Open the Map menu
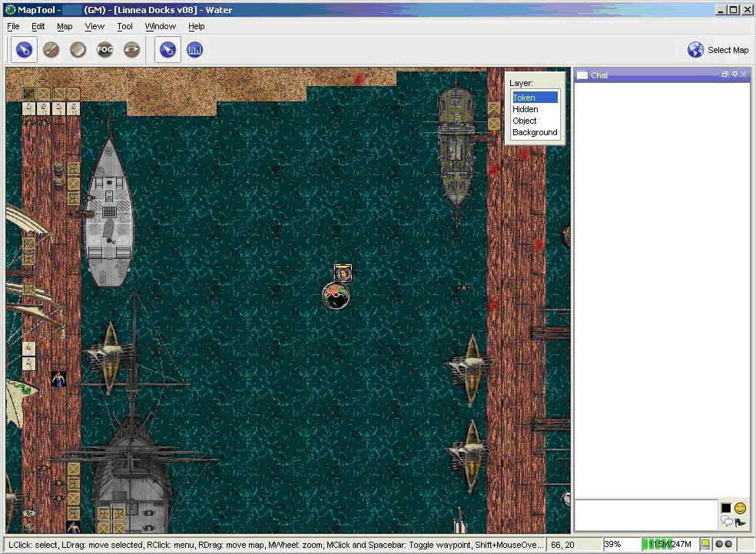Image resolution: width=756 pixels, height=554 pixels. coord(65,26)
